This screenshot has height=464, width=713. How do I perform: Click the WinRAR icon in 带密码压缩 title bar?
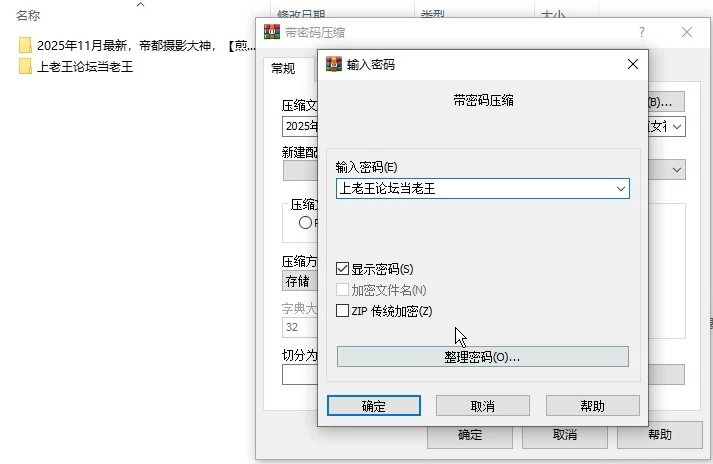click(272, 32)
